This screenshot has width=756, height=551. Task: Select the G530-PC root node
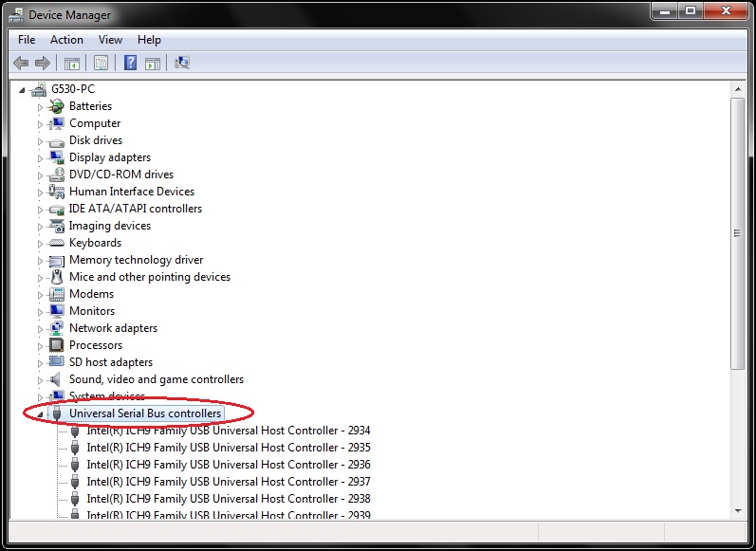72,89
